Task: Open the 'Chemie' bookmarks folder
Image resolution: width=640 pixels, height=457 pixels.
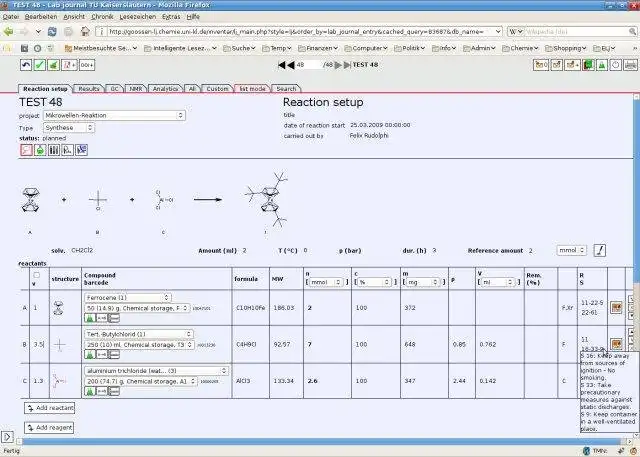Action: click(x=520, y=48)
